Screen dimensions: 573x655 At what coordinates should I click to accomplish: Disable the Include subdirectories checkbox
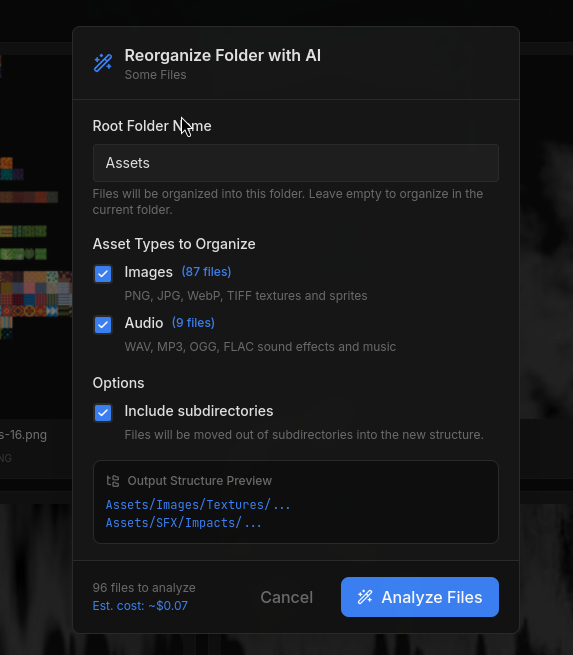click(103, 413)
